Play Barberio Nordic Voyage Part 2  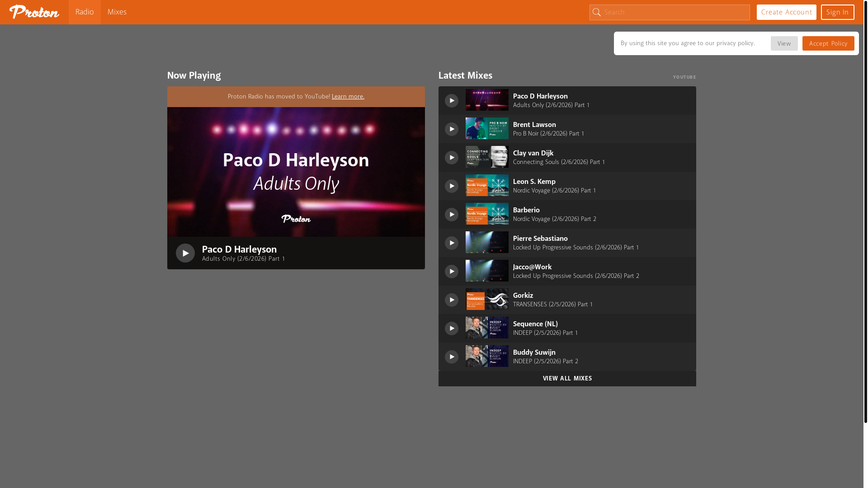pos(452,215)
